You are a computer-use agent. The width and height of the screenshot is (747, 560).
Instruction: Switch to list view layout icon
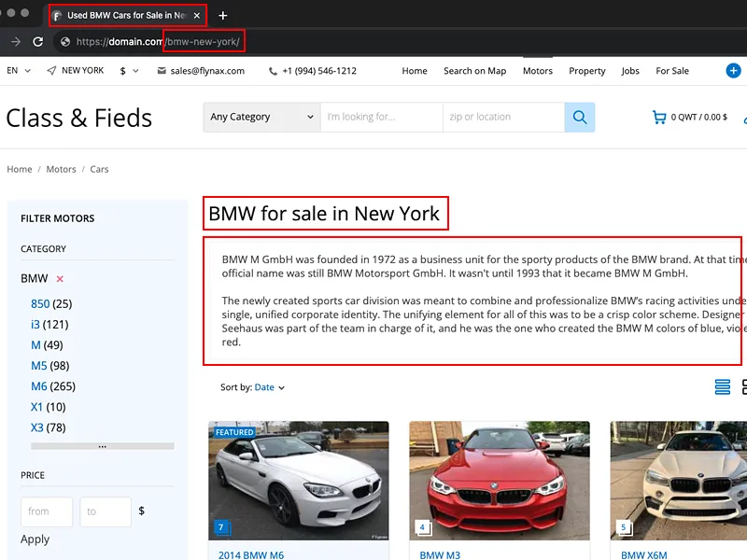722,387
